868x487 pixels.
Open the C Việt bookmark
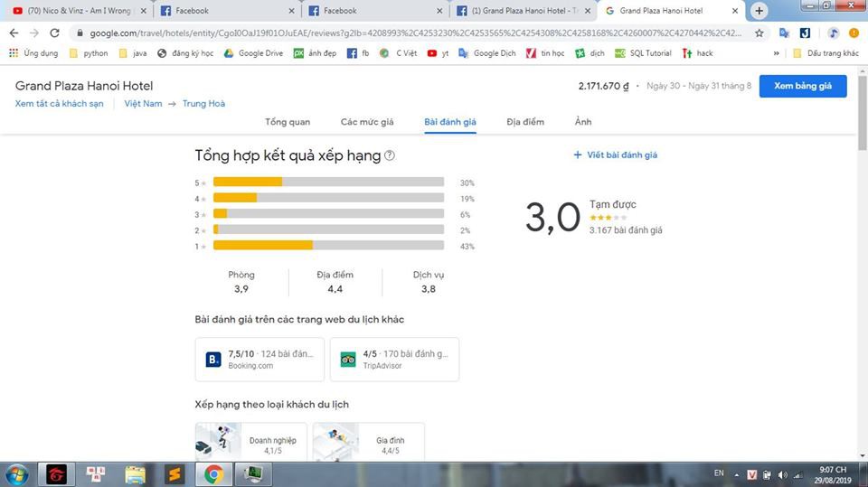point(399,53)
